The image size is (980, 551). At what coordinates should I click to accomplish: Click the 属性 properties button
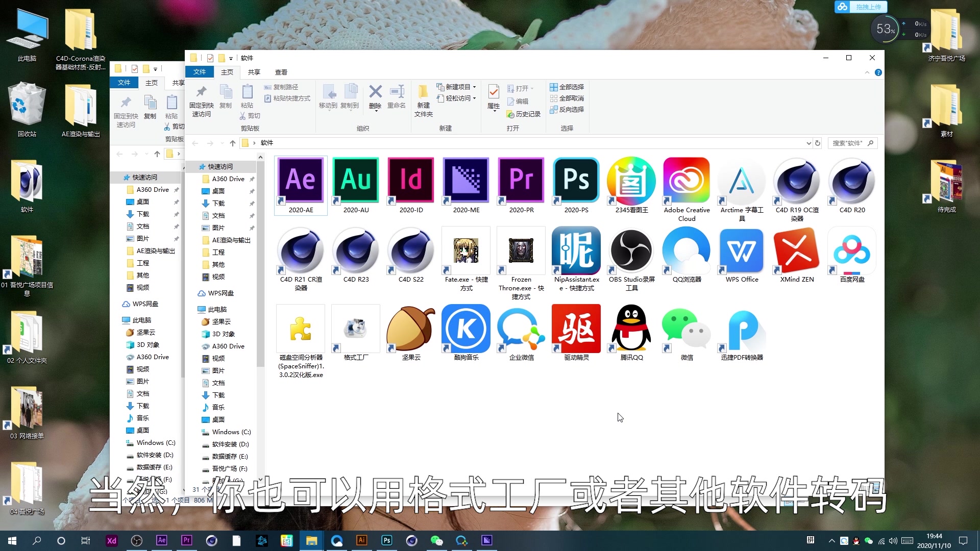[494, 97]
